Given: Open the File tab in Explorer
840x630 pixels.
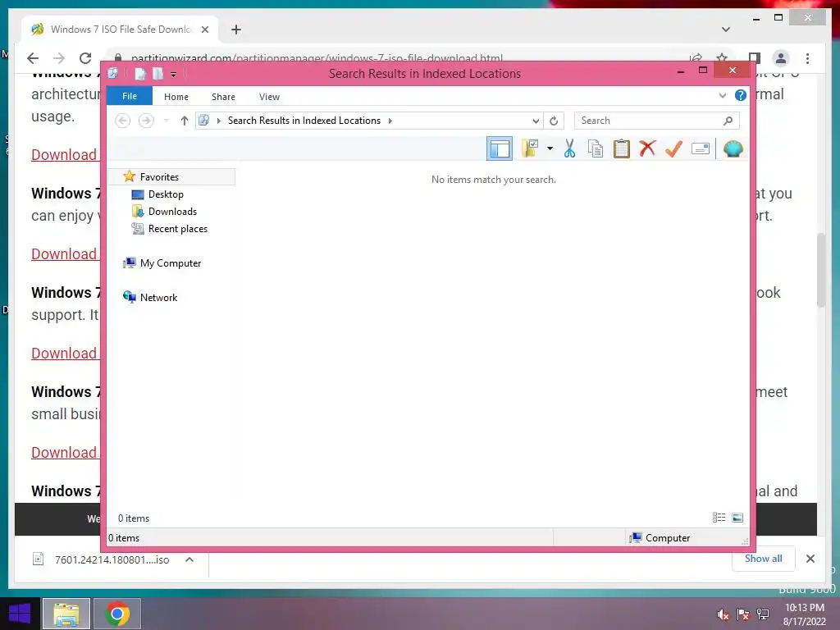Looking at the screenshot, I should 130,96.
